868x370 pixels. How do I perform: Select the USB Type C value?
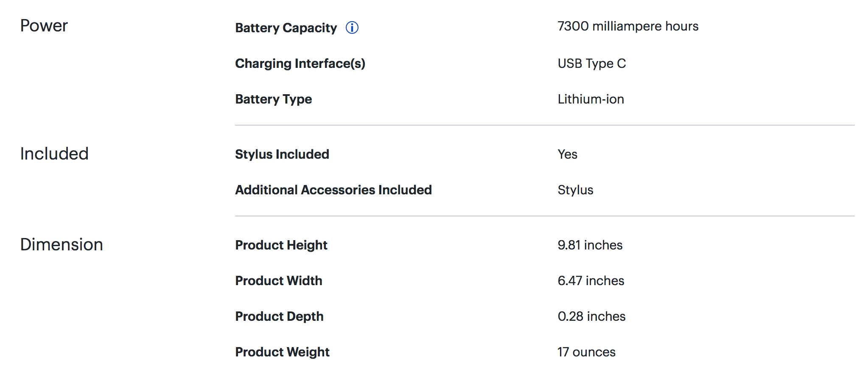tap(591, 63)
